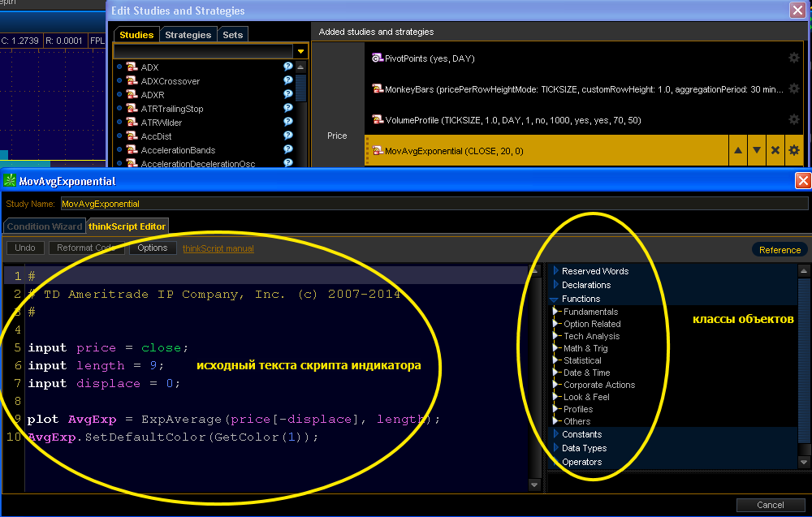The height and width of the screenshot is (517, 812).
Task: Open settings gear for MovAvgExponential study
Action: [794, 151]
